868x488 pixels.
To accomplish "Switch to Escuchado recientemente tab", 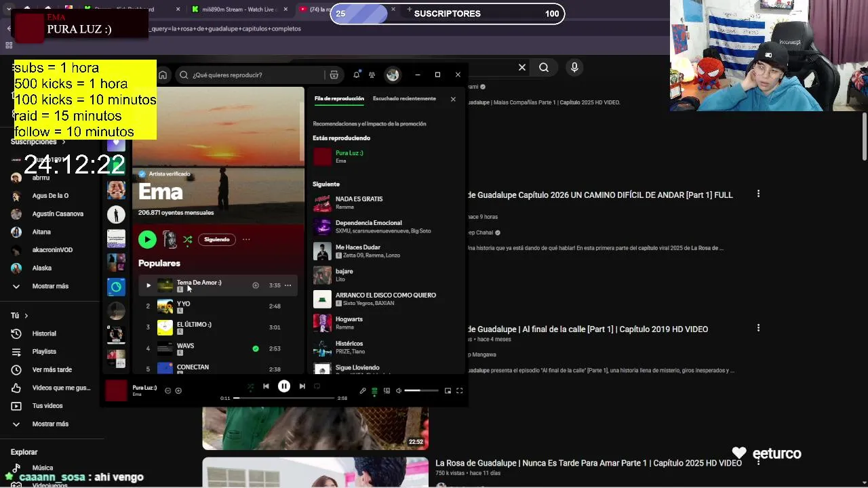I will click(404, 99).
